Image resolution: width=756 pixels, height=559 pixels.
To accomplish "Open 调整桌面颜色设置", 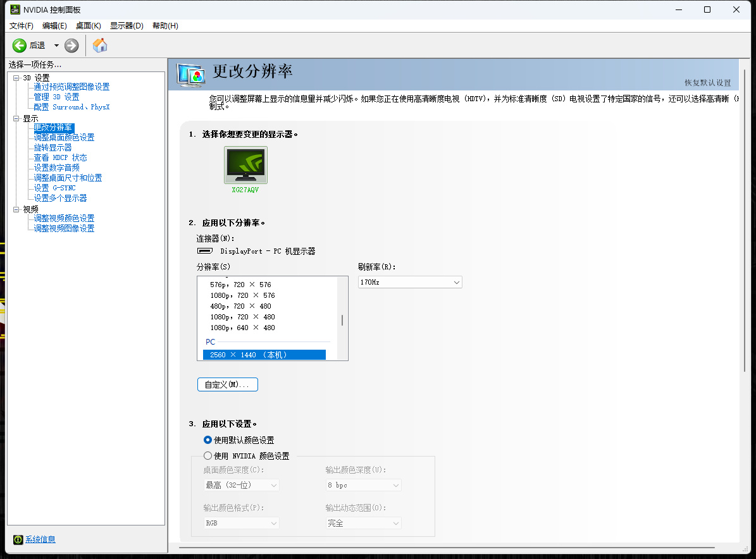I will pyautogui.click(x=64, y=137).
